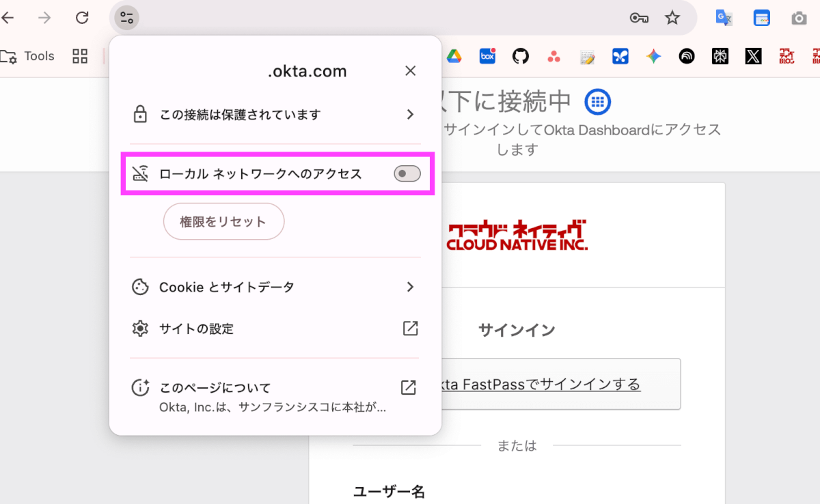This screenshot has width=820, height=504.
Task: Click the browser forward arrow
Action: pyautogui.click(x=44, y=18)
